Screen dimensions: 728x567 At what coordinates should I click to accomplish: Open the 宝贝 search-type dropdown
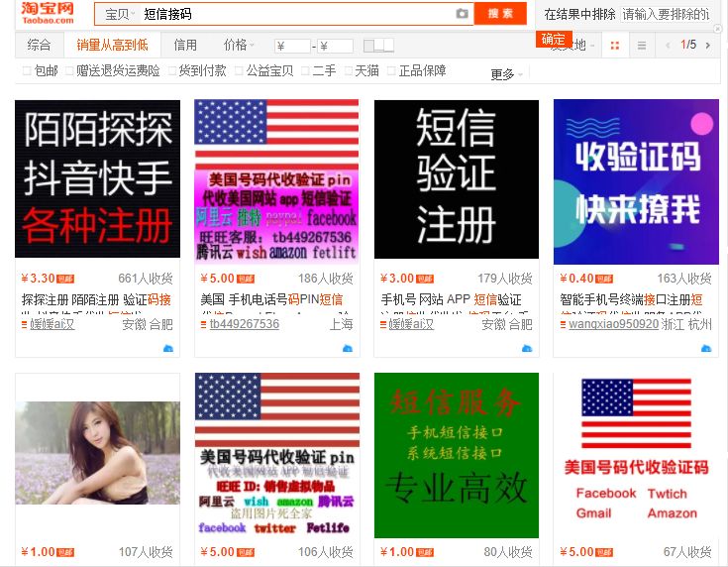(120, 14)
